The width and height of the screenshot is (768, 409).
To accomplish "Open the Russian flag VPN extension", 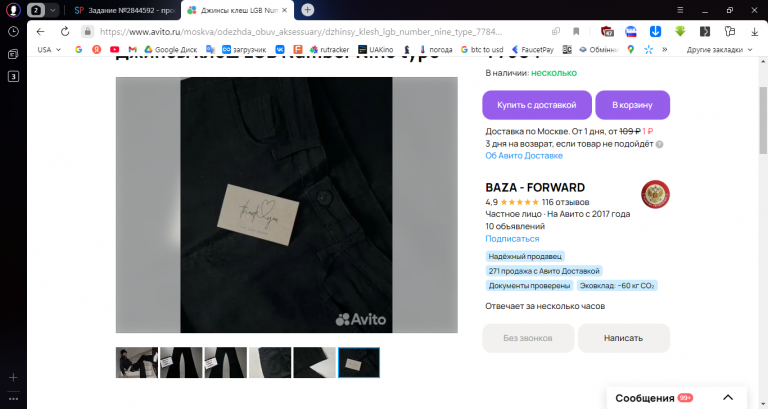I will click(631, 31).
